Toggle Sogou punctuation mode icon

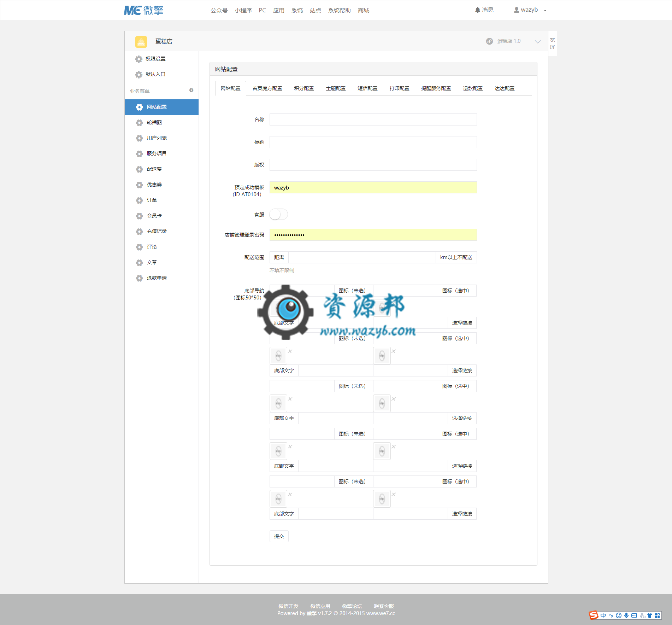tap(611, 615)
